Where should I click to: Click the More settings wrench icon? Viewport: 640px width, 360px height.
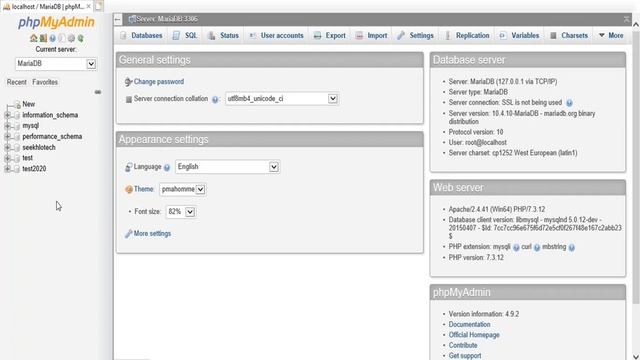[128, 234]
